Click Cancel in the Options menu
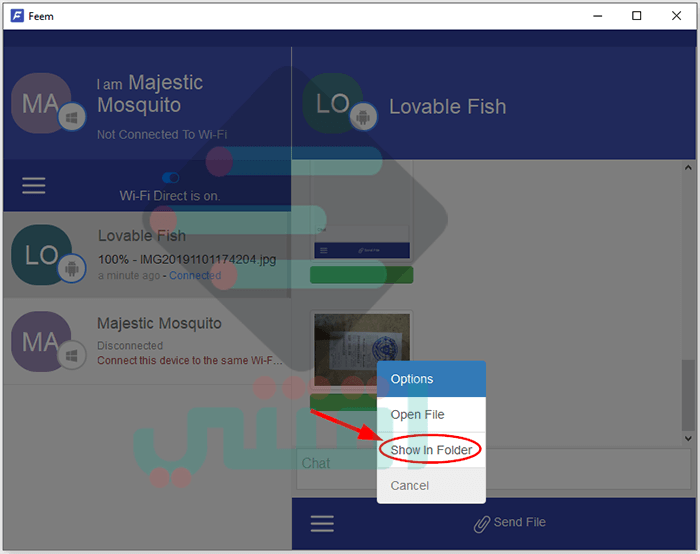The height and width of the screenshot is (554, 700). coord(431,485)
